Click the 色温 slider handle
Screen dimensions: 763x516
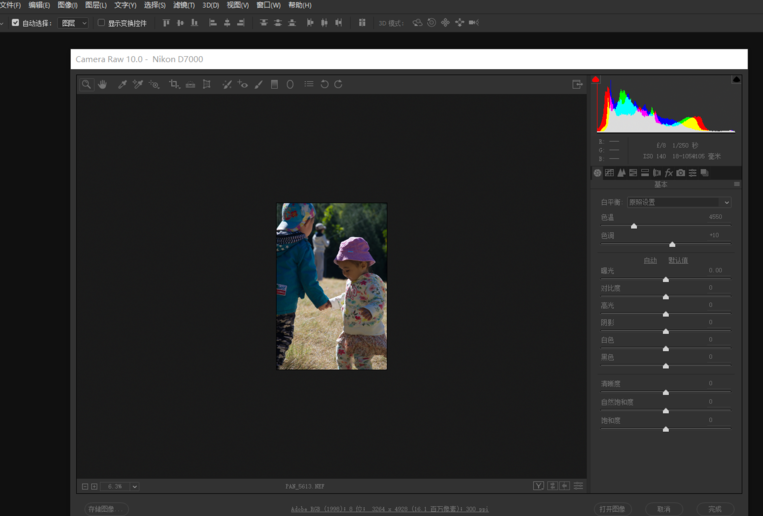[634, 227]
